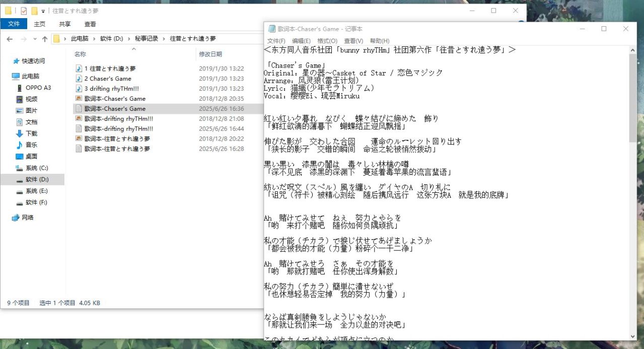The height and width of the screenshot is (349, 644).
Task: Open the quick access toolbar customize dropdown
Action: [x=43, y=11]
